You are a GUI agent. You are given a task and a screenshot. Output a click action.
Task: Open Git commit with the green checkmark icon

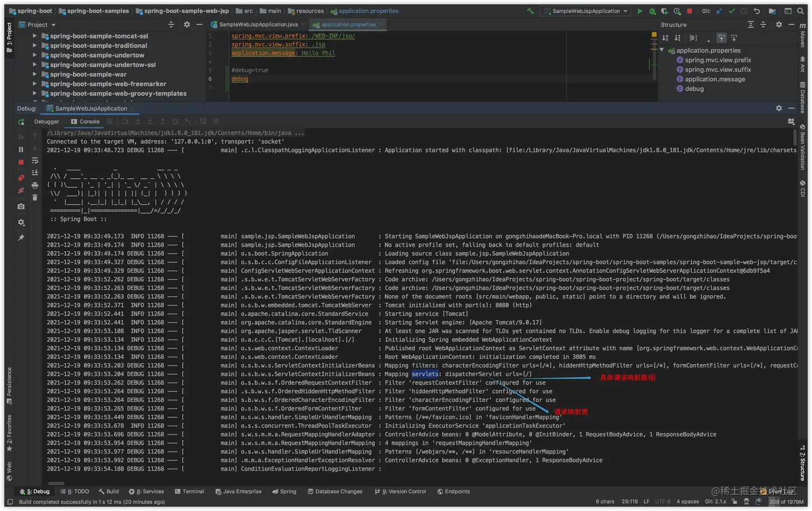(731, 11)
